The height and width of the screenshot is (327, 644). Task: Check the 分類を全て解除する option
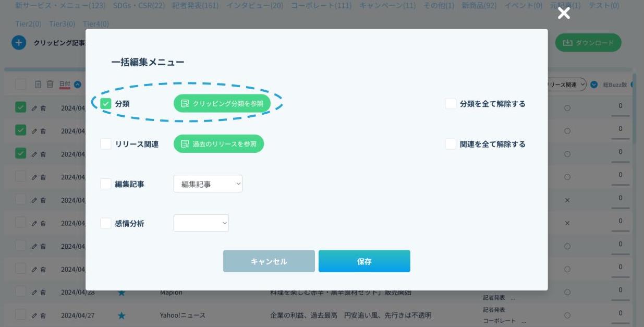pos(451,104)
